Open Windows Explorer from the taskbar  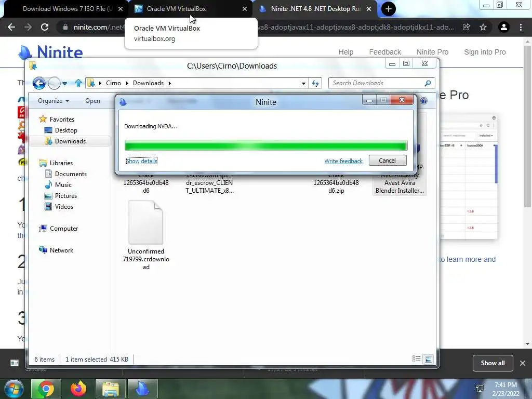(x=111, y=389)
